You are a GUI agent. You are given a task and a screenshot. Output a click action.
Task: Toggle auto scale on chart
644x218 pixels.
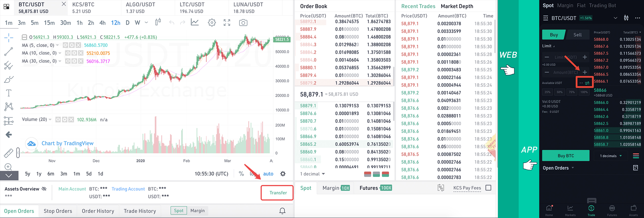pyautogui.click(x=268, y=174)
